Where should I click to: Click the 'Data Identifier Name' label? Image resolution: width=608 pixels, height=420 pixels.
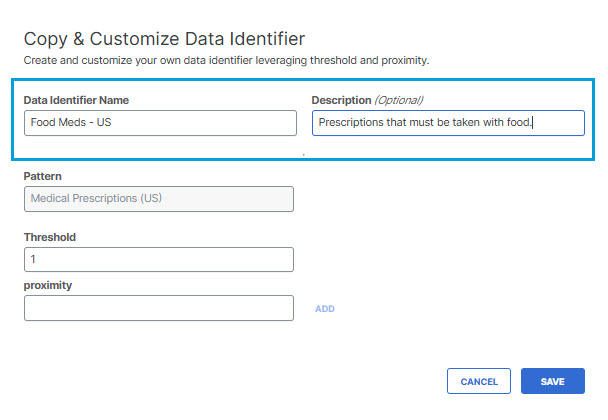point(76,100)
